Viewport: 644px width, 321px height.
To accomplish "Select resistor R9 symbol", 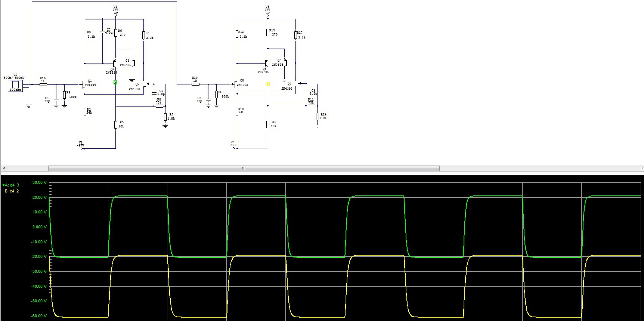I will (85, 34).
